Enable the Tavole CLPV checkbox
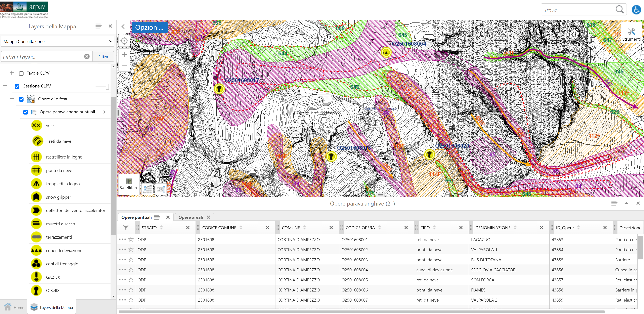 click(x=21, y=73)
